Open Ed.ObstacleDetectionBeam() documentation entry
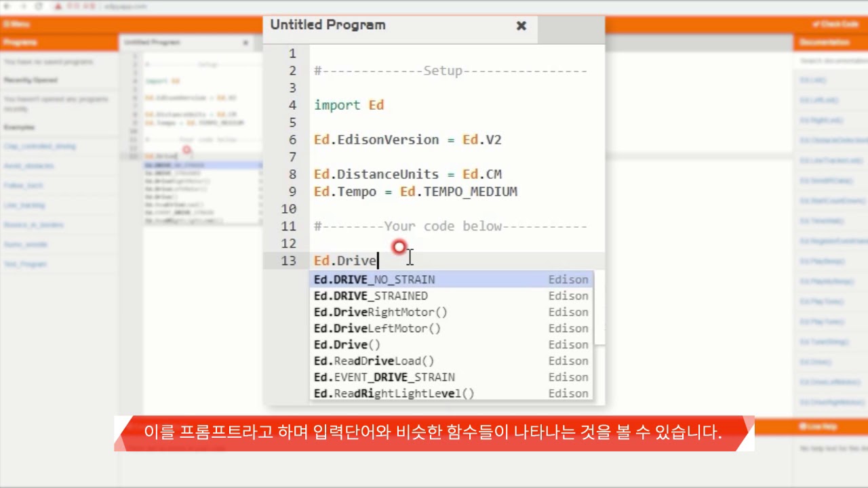The height and width of the screenshot is (488, 868). tap(833, 140)
